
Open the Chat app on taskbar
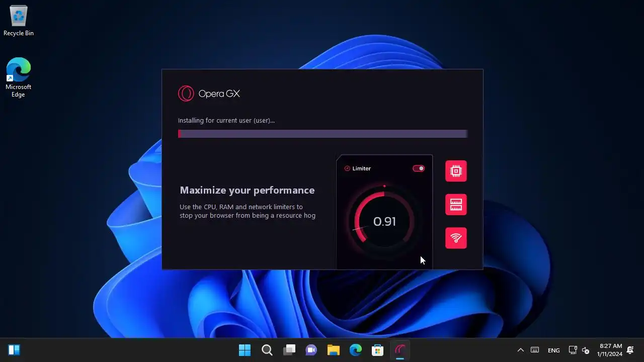click(x=311, y=350)
